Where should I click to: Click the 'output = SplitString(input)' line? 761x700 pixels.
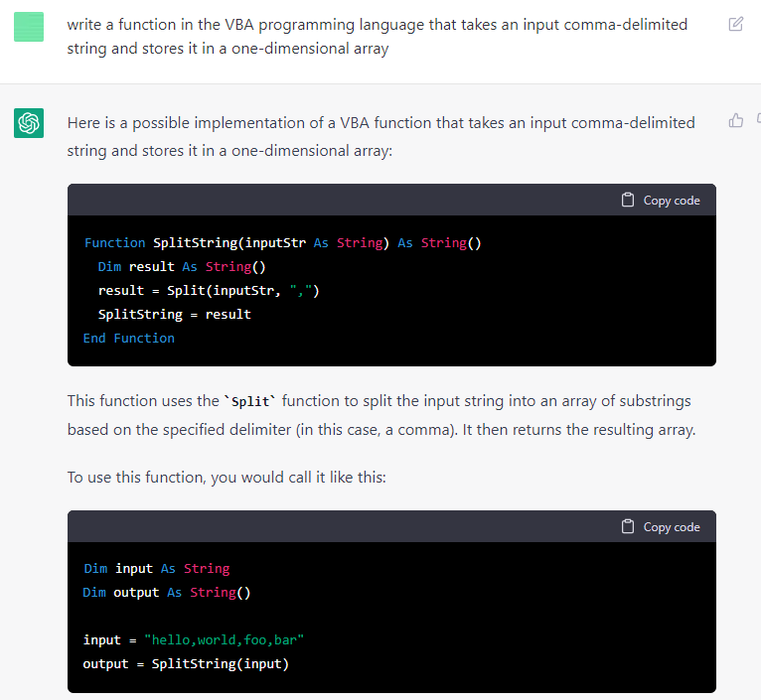tap(186, 663)
